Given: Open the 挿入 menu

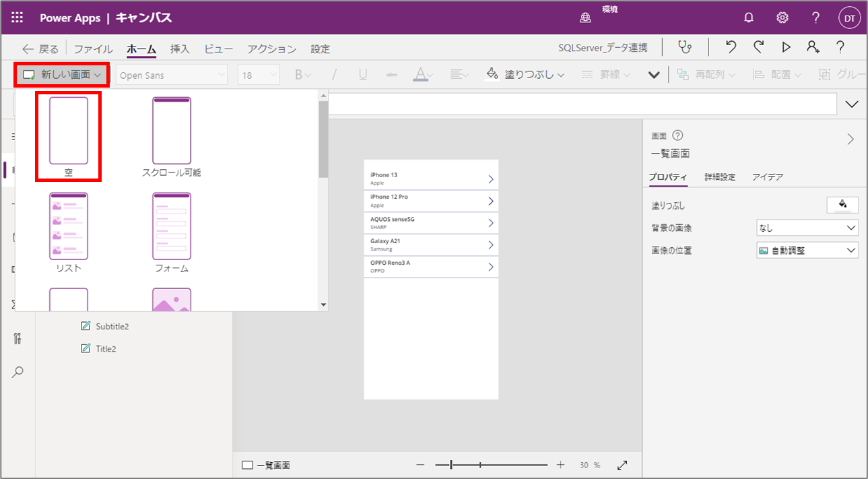Looking at the screenshot, I should [180, 49].
